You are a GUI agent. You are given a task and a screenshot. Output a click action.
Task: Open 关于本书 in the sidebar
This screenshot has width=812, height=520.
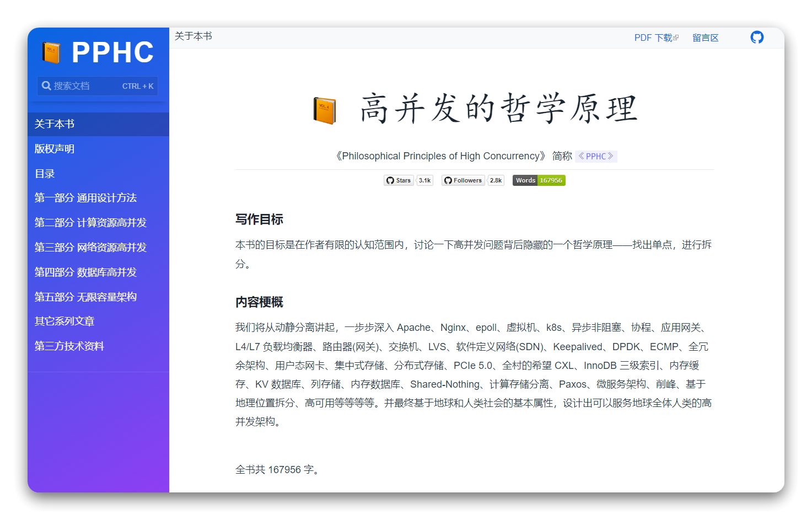[98, 124]
